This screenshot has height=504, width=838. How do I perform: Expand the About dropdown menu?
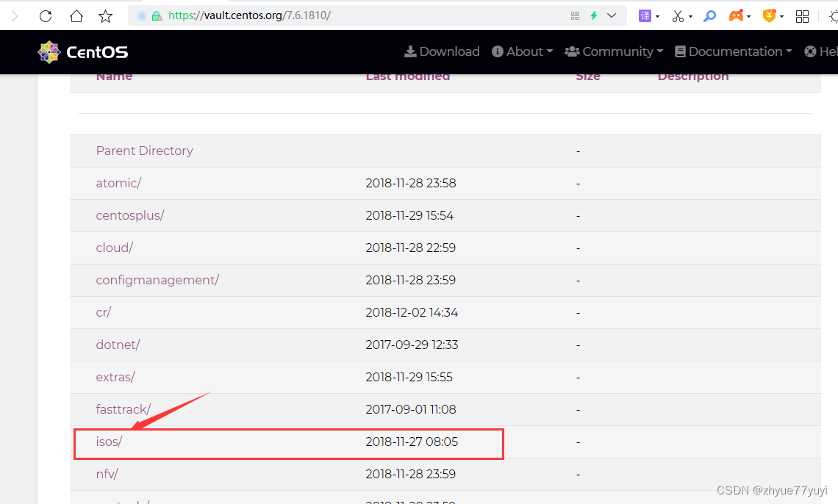pos(522,51)
